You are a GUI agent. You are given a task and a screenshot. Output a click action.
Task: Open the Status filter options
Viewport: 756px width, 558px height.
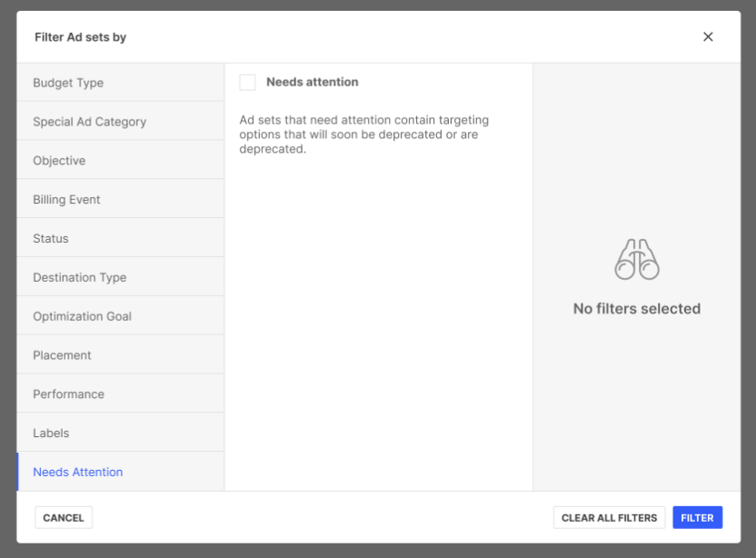pos(51,239)
